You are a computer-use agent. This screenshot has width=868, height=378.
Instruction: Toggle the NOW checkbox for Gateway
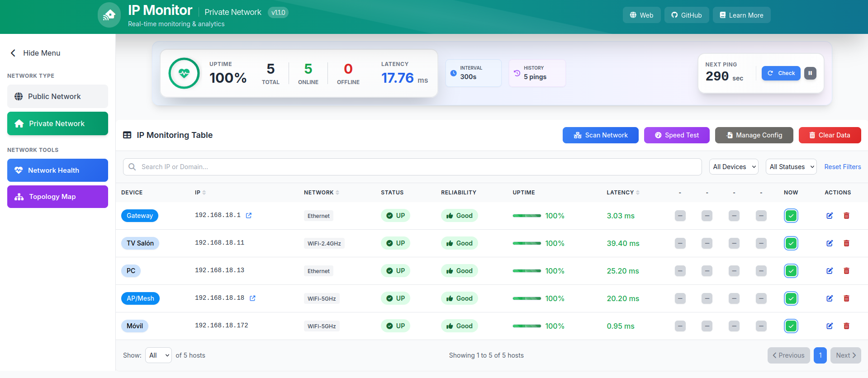(791, 216)
